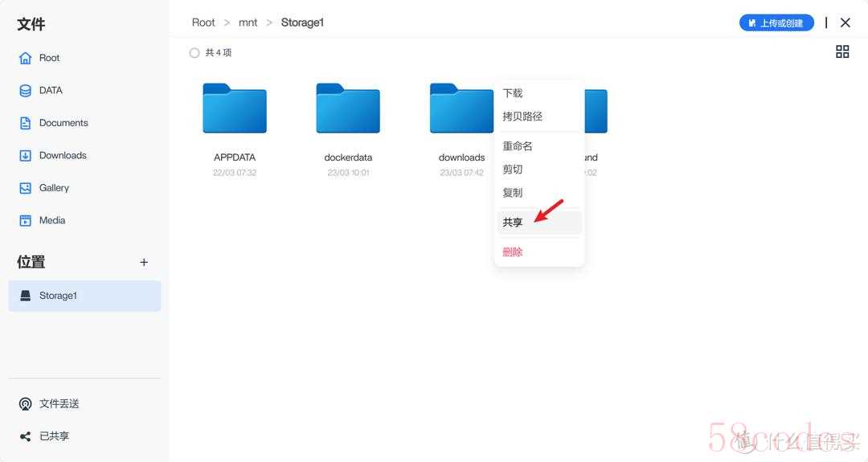Click the Downloads arrow icon
The image size is (868, 462).
click(x=26, y=156)
